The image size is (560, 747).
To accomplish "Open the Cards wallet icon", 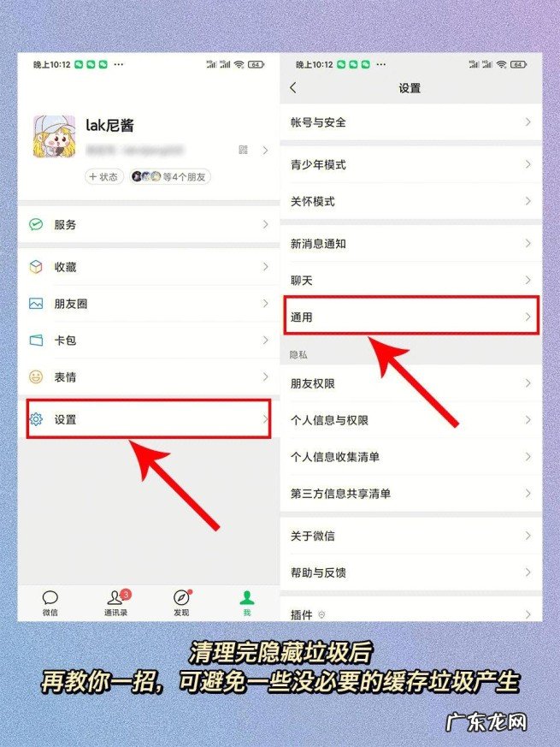I will [x=36, y=341].
